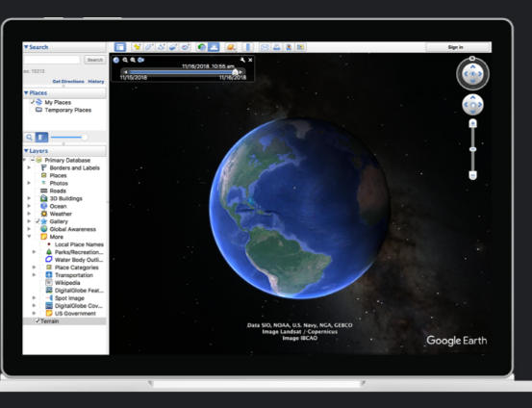Select the Ruler tool icon
This screenshot has width=532, height=408.
click(x=248, y=47)
